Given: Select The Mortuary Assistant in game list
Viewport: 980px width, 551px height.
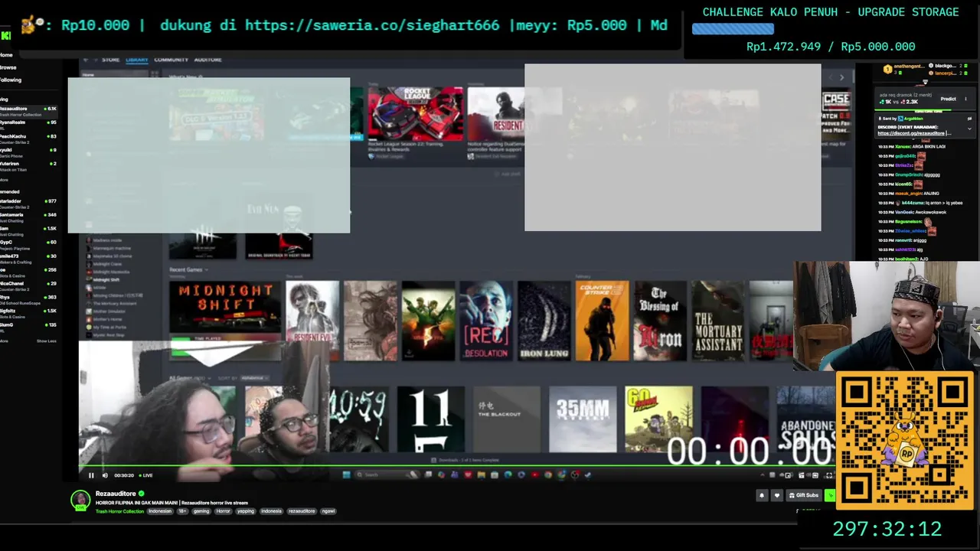Looking at the screenshot, I should [115, 304].
